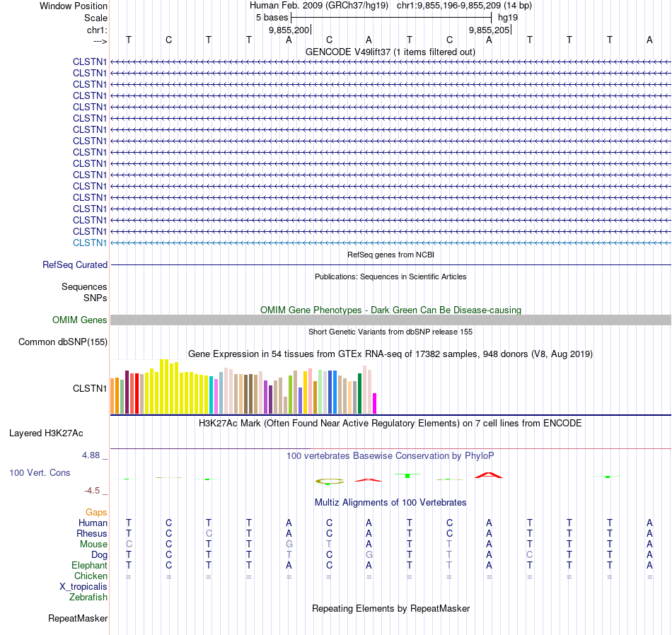Click the chr1: ruler label
The width and height of the screenshot is (672, 635).
tap(97, 30)
